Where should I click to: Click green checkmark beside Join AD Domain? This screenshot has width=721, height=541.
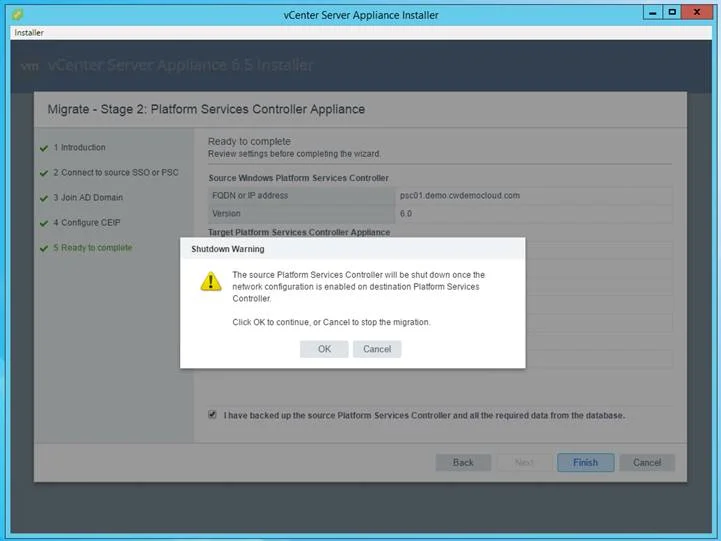coord(44,198)
